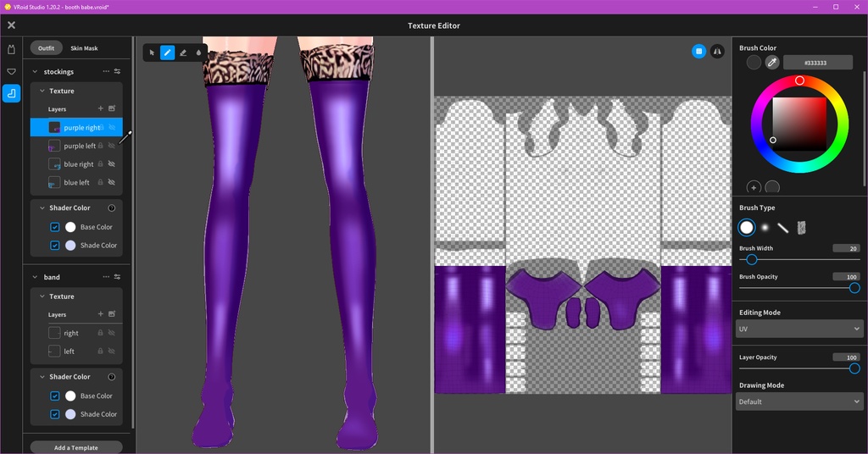Choose the selection arrow tool
The height and width of the screenshot is (454, 868).
coord(152,53)
